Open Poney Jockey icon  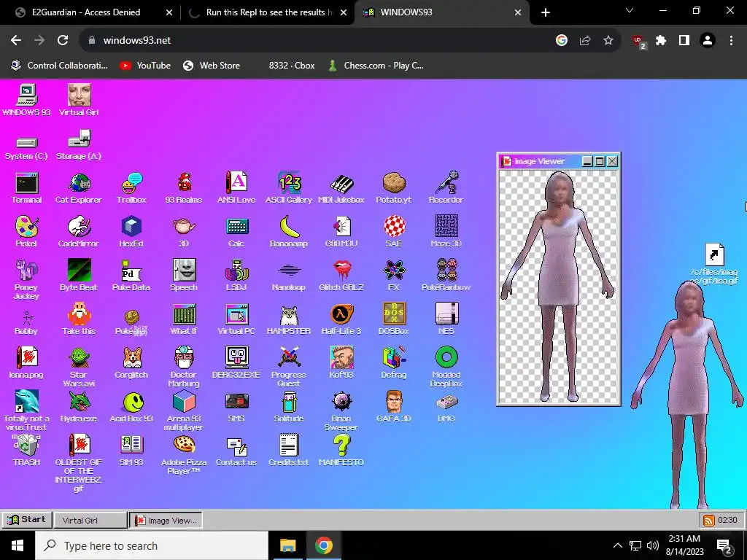click(26, 279)
